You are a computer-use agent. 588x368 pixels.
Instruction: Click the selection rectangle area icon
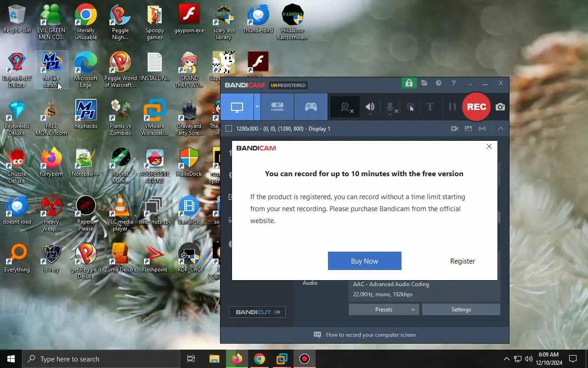(229, 129)
